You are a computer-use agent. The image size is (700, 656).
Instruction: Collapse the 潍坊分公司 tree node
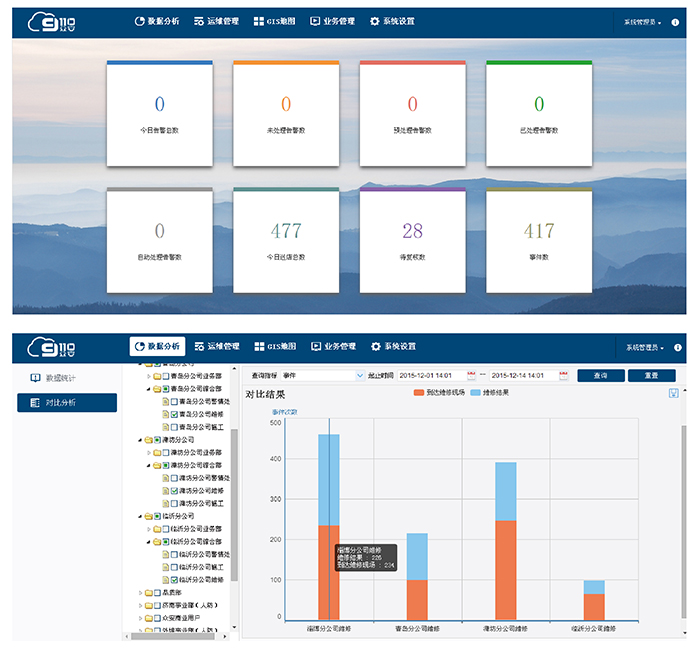click(x=138, y=440)
